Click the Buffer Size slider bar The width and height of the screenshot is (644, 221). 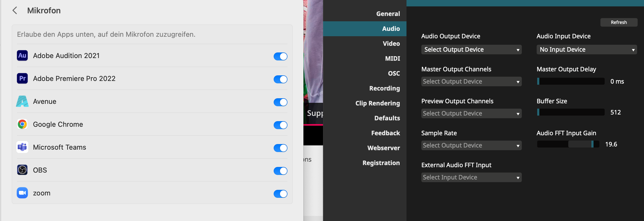(x=571, y=112)
